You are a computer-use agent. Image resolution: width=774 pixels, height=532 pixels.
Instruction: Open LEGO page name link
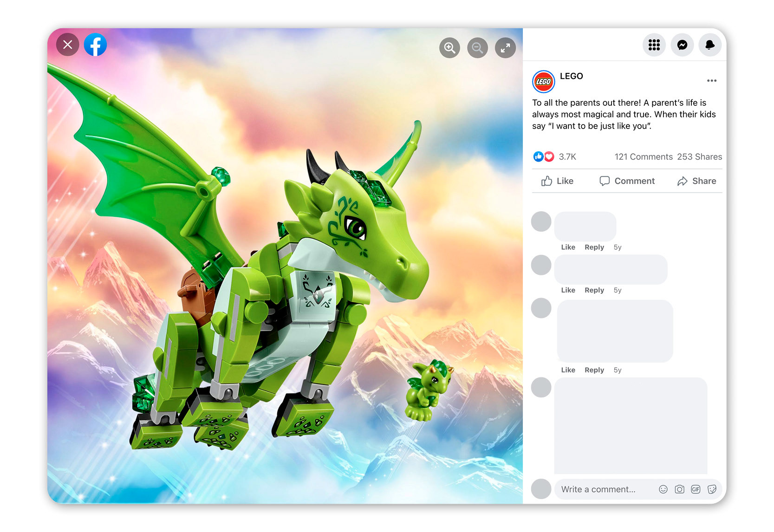tap(571, 76)
